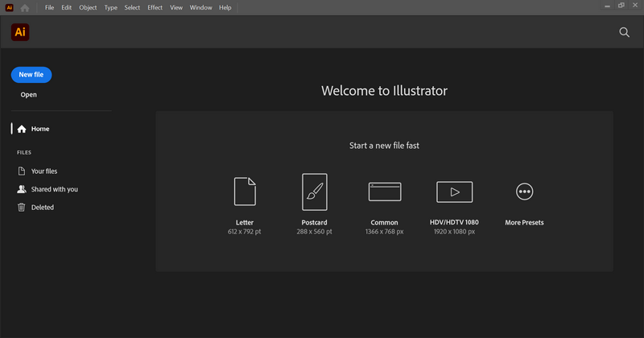Go to Home in the sidebar

(40, 129)
